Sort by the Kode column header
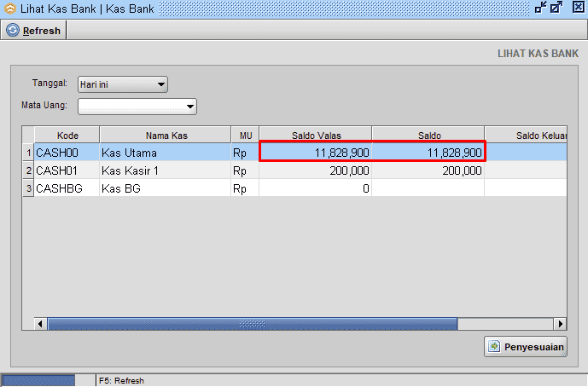This screenshot has width=588, height=387. click(x=67, y=135)
